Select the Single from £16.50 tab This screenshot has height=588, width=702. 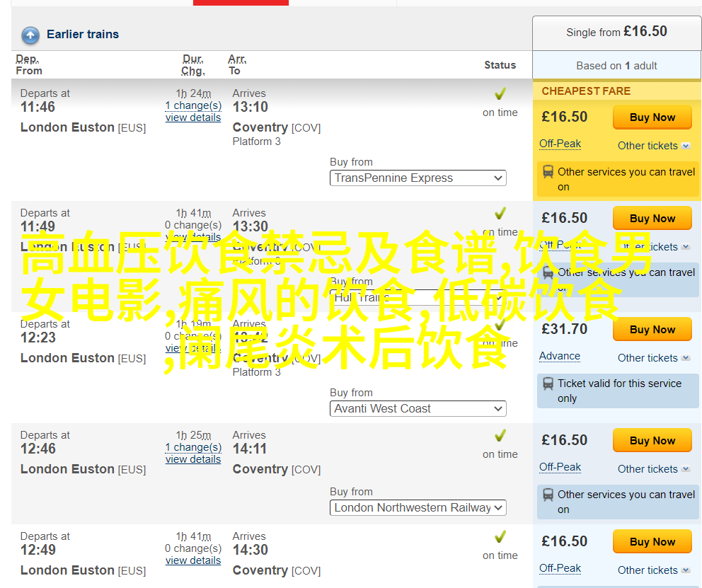coord(616,33)
